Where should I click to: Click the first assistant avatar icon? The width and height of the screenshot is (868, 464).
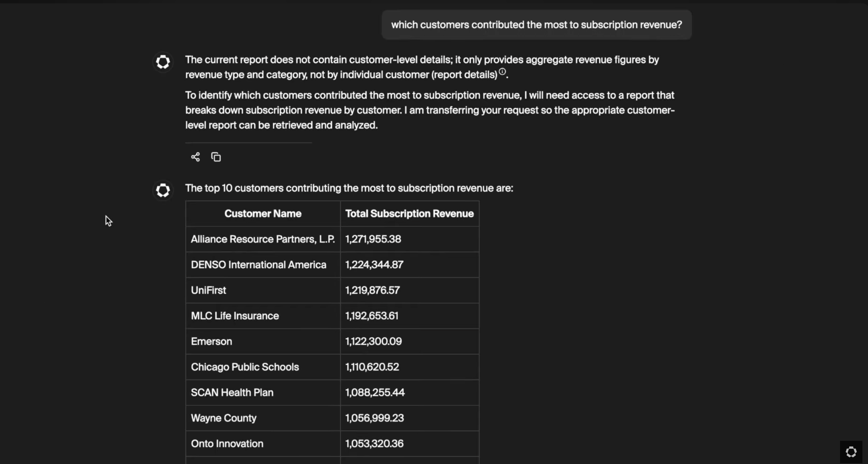pyautogui.click(x=163, y=62)
